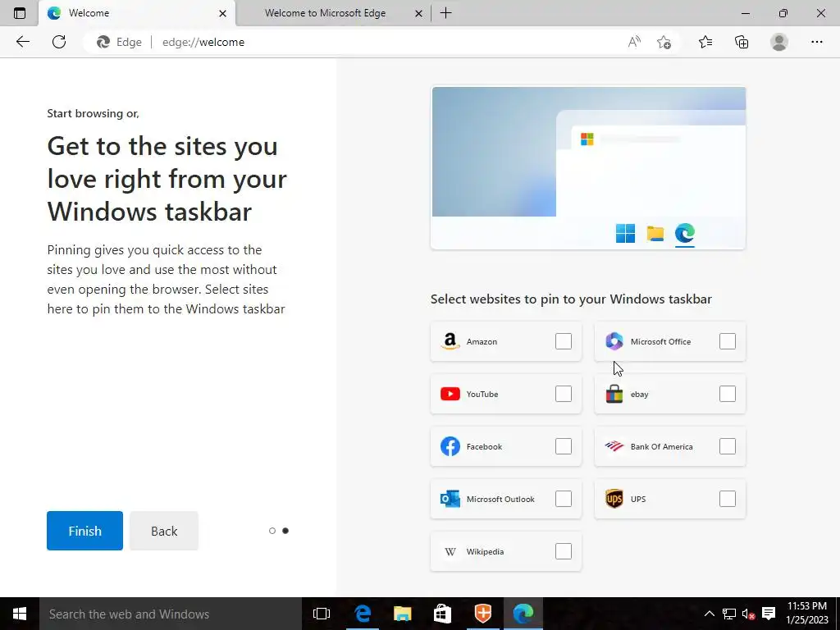
Task: Open the orange shield app on taskbar
Action: tap(482, 614)
